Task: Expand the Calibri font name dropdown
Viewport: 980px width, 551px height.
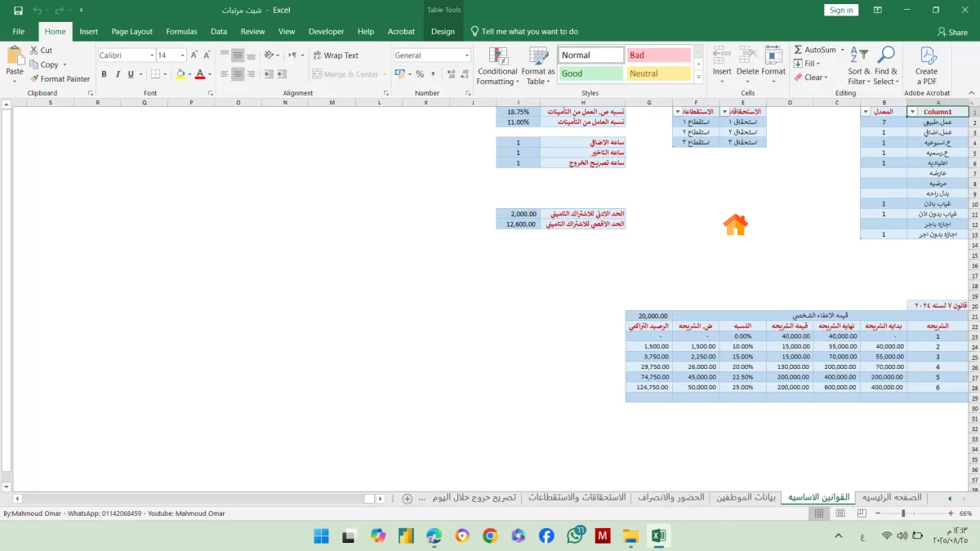Action: [151, 56]
